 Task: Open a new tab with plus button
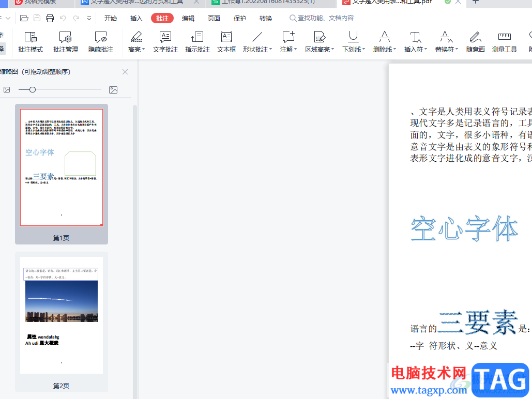coord(476,2)
